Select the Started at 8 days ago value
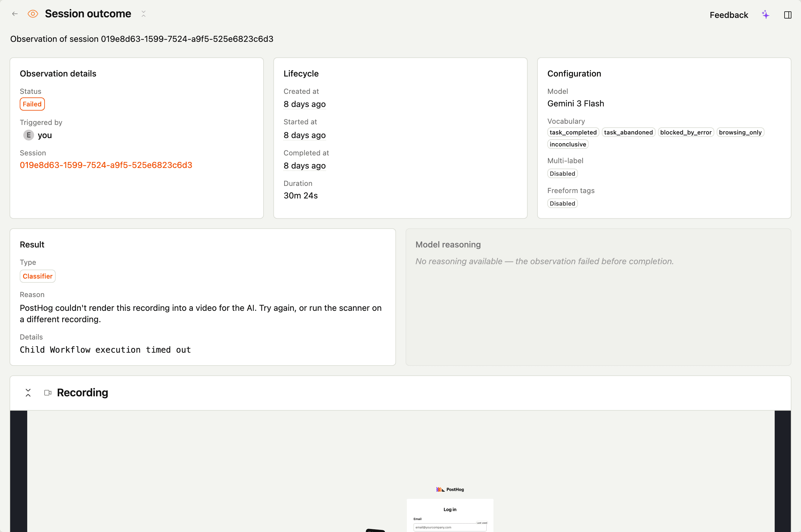Screen dimensions: 801x532 tap(304, 135)
